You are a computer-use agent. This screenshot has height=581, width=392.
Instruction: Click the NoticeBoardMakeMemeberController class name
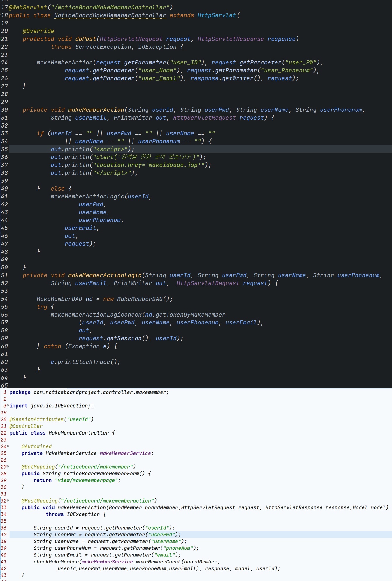click(110, 15)
